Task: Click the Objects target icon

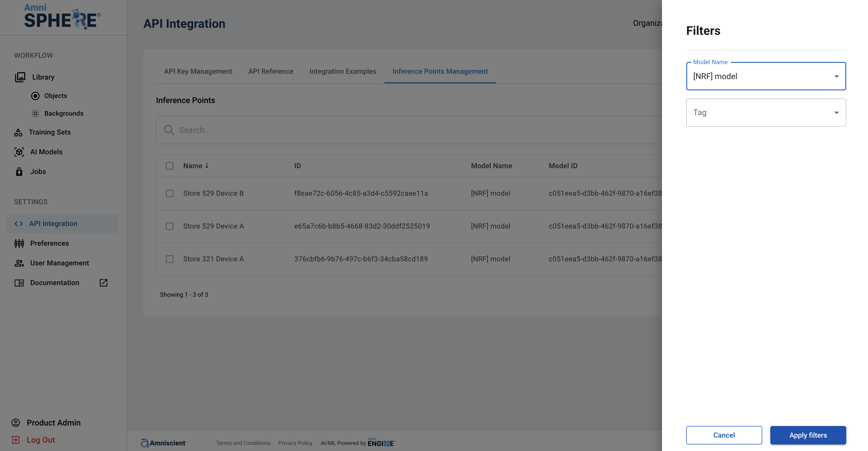Action: coord(35,96)
